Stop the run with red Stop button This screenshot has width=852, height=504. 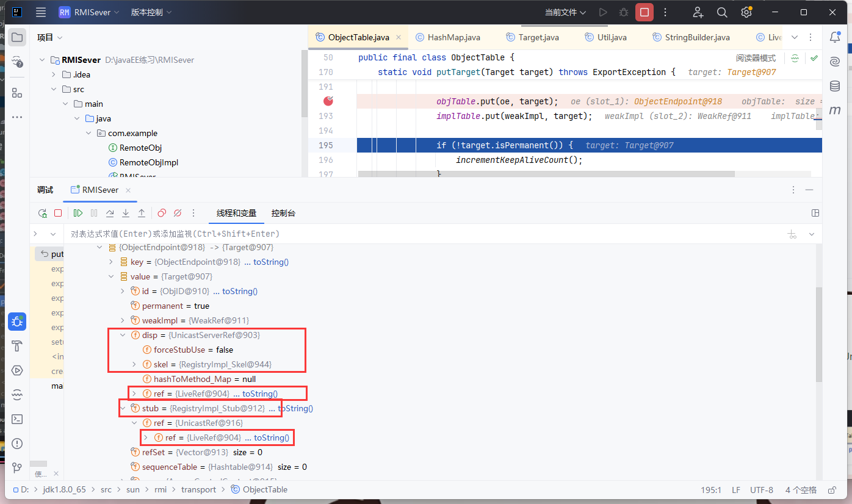click(x=644, y=12)
